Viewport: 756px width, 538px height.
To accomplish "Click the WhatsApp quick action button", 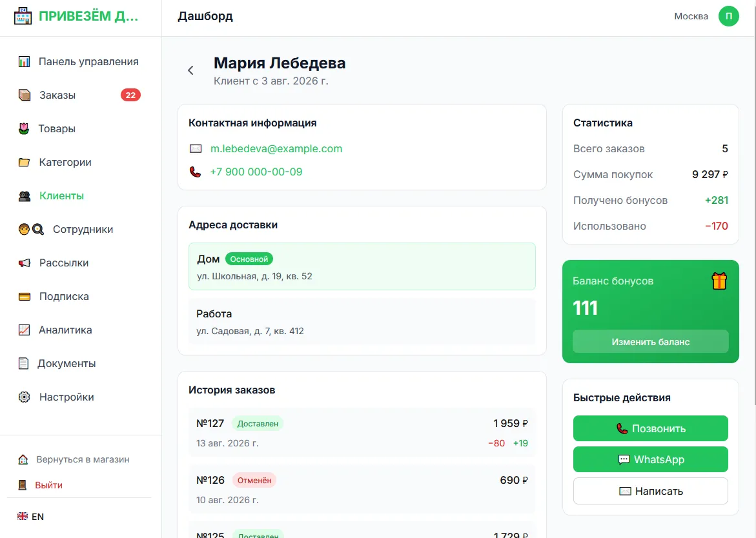I will (x=650, y=459).
